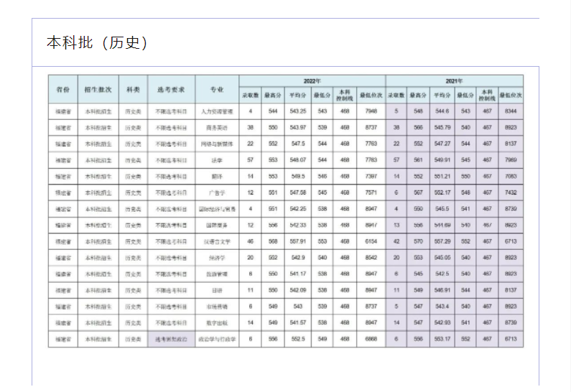Click 2022 highest score 568
The height and width of the screenshot is (392, 571).
pos(273,241)
